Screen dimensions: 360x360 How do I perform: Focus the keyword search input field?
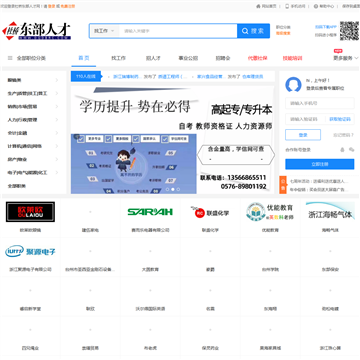coord(178,31)
